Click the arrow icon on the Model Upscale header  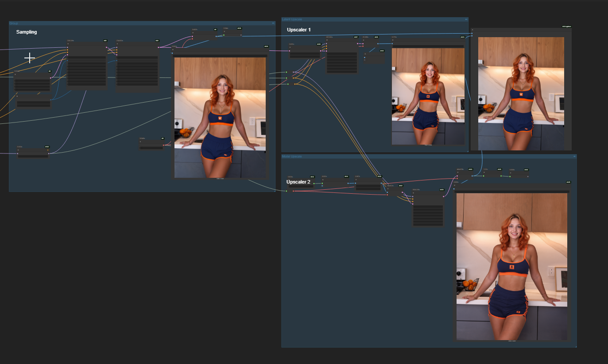pos(574,157)
